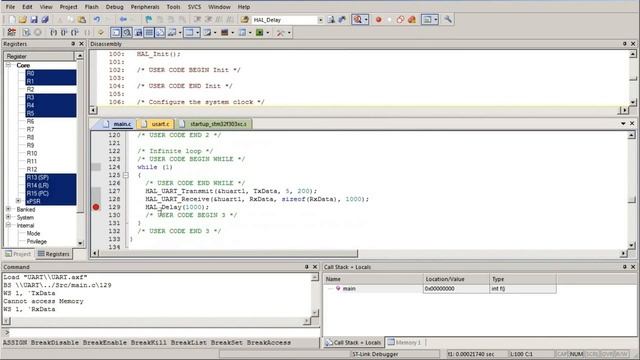Switch to the Project tab
The width and height of the screenshot is (640, 360).
click(18, 254)
